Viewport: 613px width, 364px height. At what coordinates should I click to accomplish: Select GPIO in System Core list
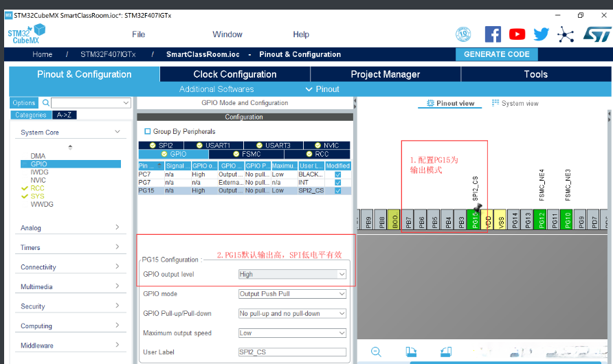[71, 164]
